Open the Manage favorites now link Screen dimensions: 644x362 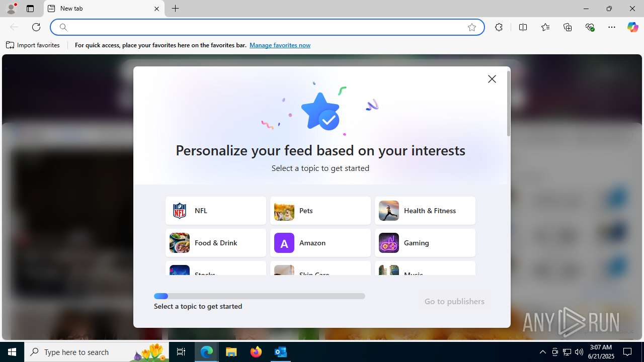[280, 45]
